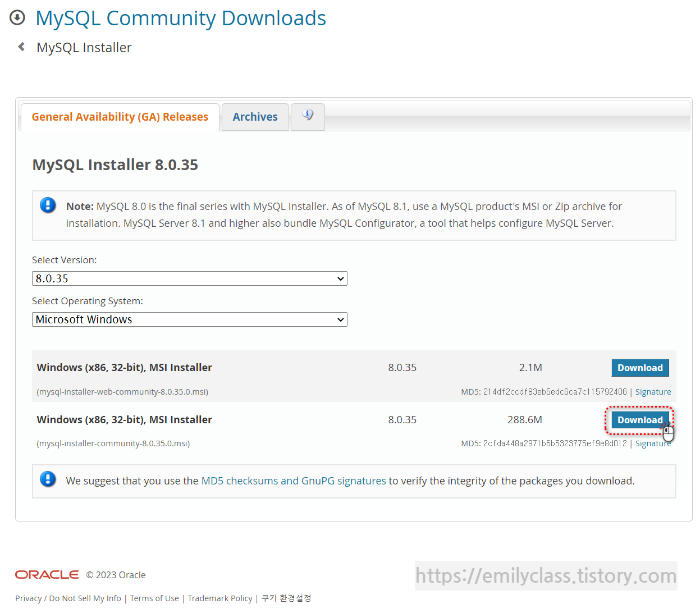The width and height of the screenshot is (700, 612).
Task: Open the MySQL Community Downloads heading link
Action: click(x=181, y=19)
